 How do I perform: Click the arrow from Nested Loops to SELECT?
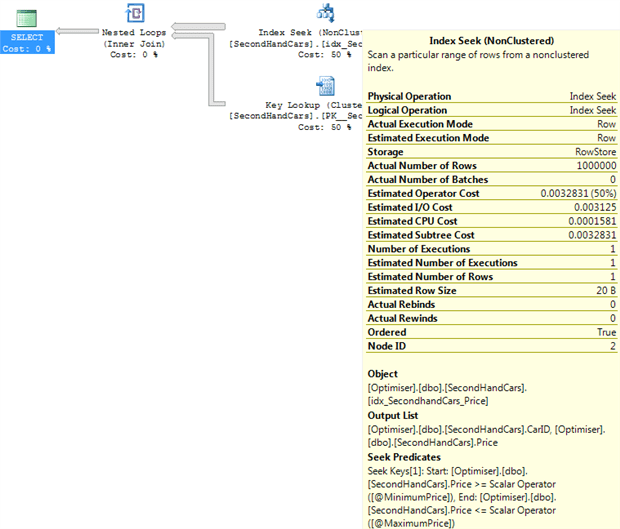point(78,31)
